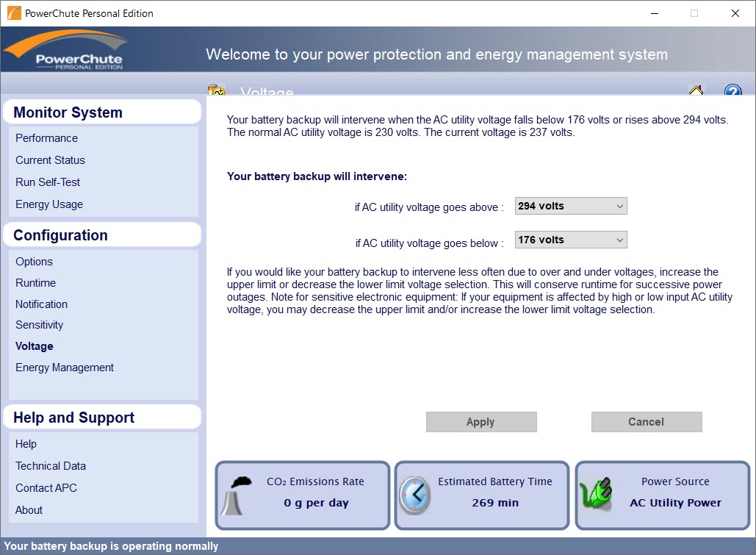756x555 pixels.
Task: Click the 'Your battery backup will intervene:' heading
Action: coord(317,176)
